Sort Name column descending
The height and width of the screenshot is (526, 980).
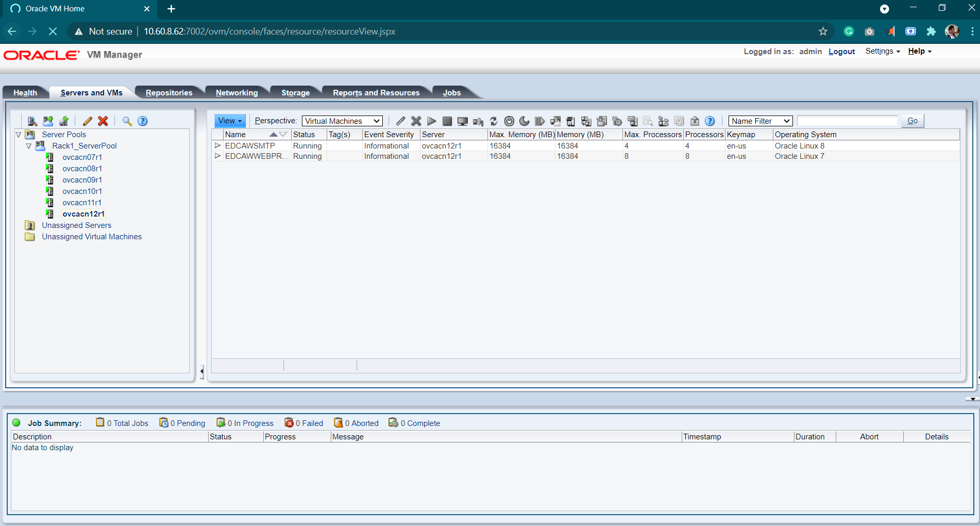[283, 135]
